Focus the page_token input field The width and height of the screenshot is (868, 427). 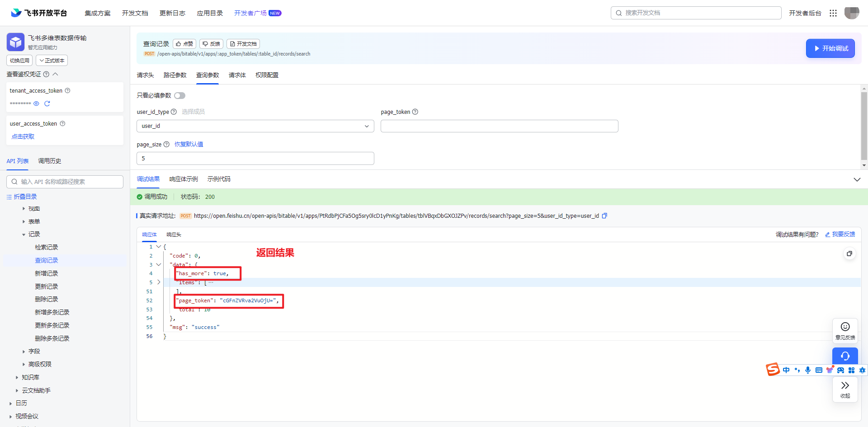[499, 126]
